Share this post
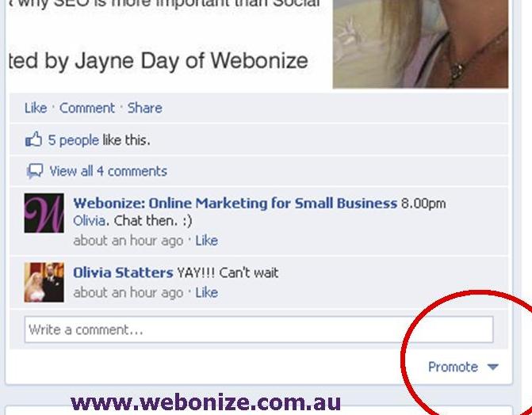 145,109
